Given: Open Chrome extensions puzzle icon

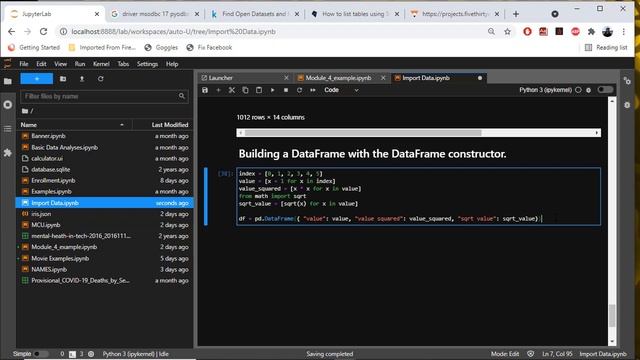Looking at the screenshot, I should pyautogui.click(x=591, y=31).
